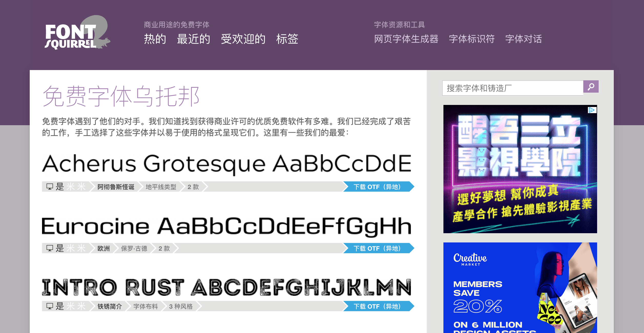Click the Font Squirrel logo

(77, 32)
